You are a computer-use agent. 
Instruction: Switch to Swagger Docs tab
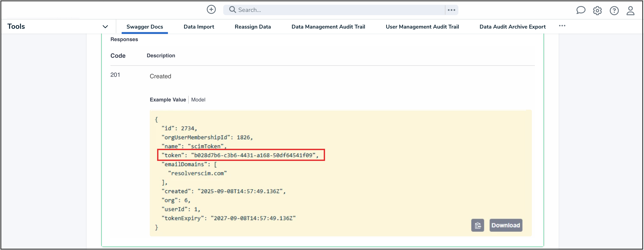(x=145, y=27)
